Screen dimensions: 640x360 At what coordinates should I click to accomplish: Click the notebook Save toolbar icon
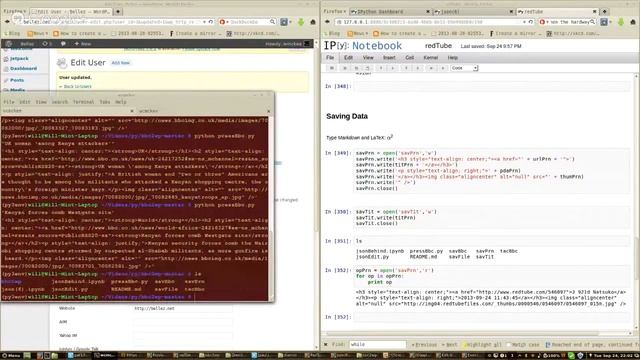tap(332, 68)
